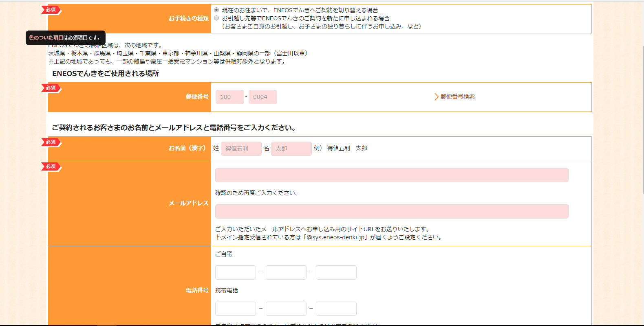644x326 pixels.
Task: Select the radio option for a new contract at moving destination
Action: click(216, 18)
